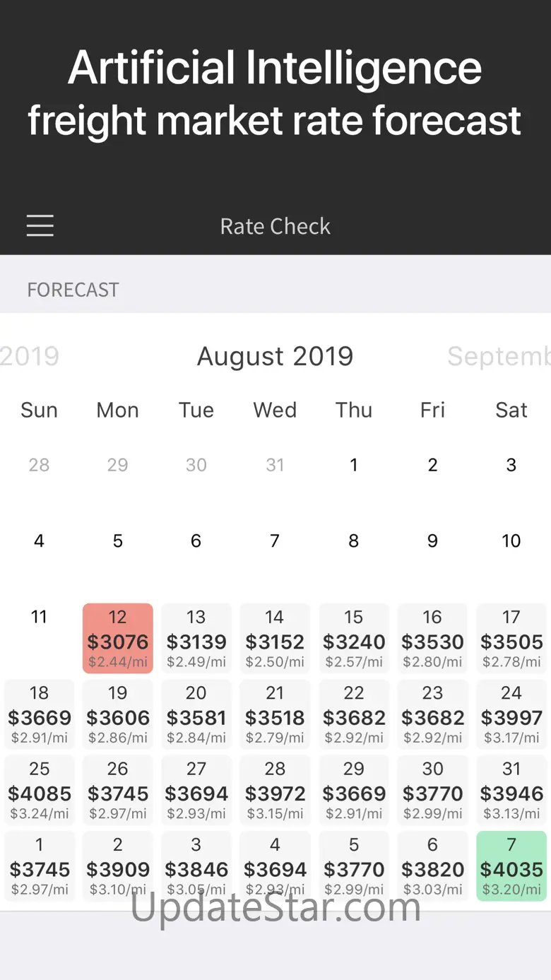
Task: Choose August 24 forecast $3997
Action: click(x=511, y=714)
